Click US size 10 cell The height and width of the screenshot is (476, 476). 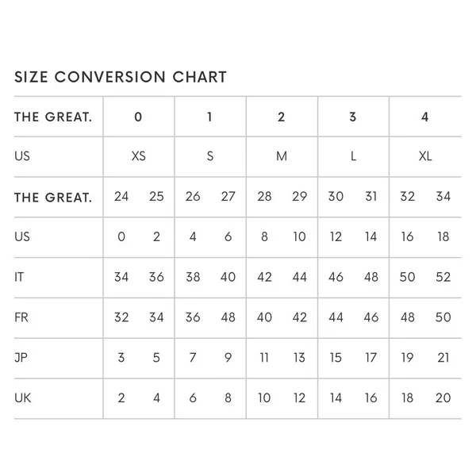click(299, 236)
